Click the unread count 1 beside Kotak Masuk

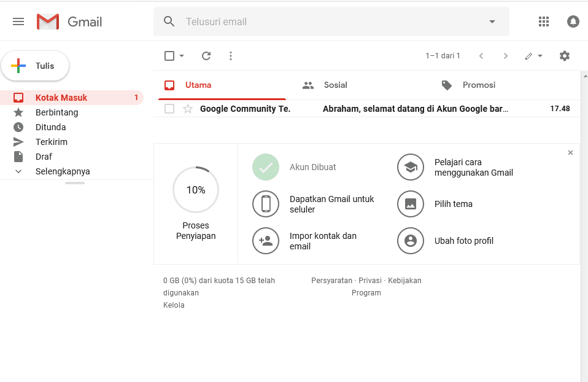tap(136, 98)
